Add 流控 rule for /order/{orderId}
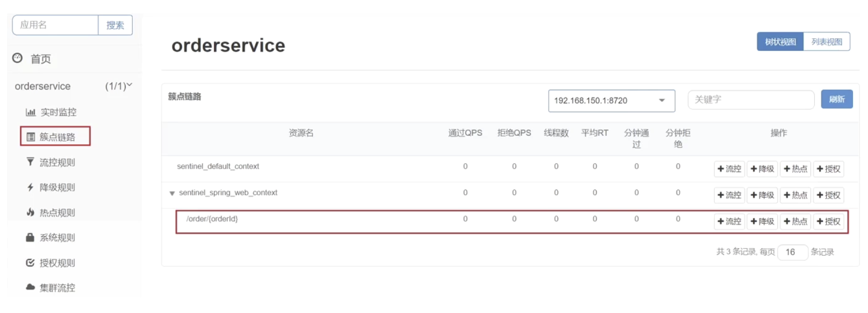This screenshot has width=868, height=313. (729, 221)
